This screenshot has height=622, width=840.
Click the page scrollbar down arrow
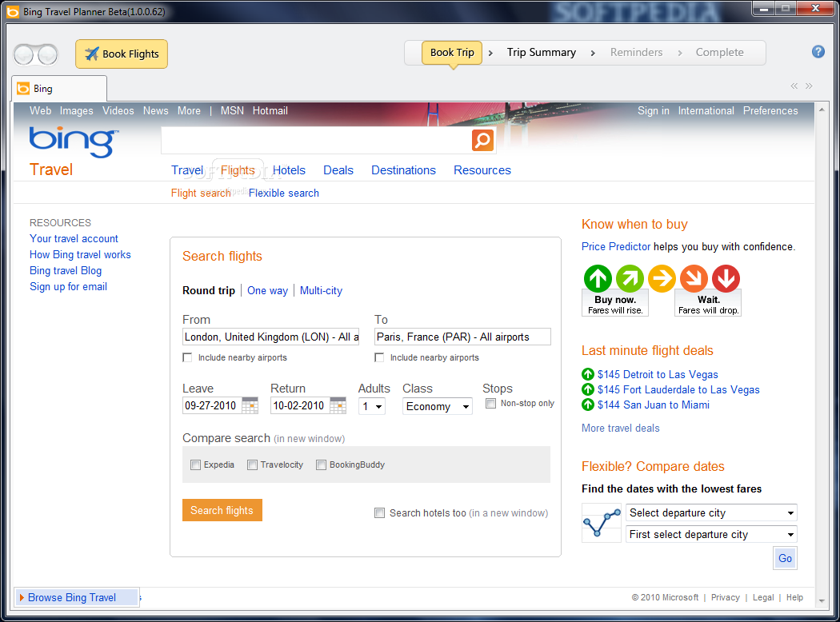pyautogui.click(x=822, y=601)
